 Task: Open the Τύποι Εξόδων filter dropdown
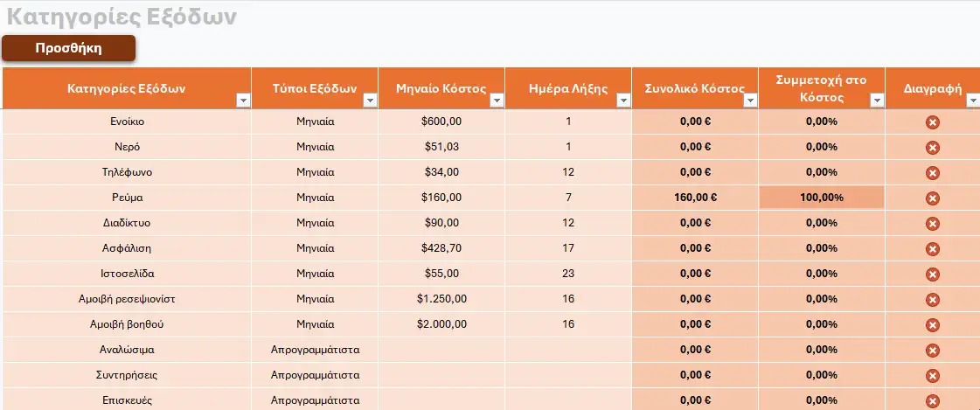(x=370, y=101)
